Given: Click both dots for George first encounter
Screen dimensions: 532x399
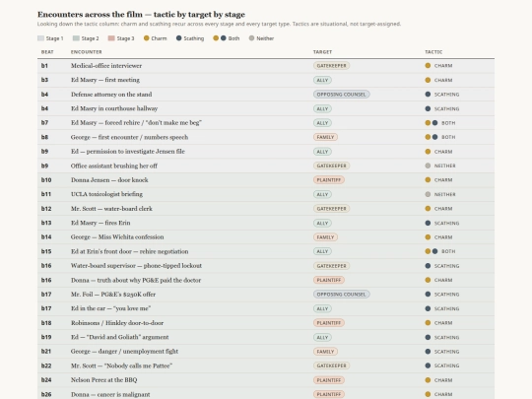Looking at the screenshot, I should [432, 137].
